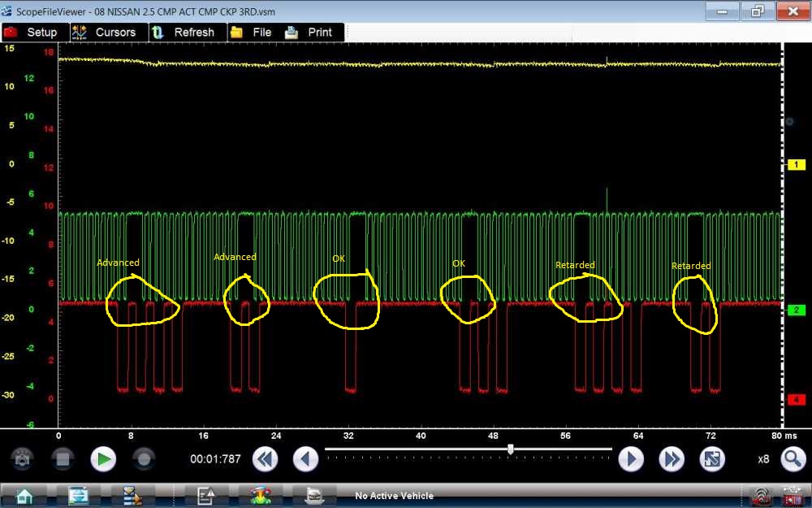Open the zoom magnifier tool
The width and height of the screenshot is (812, 508).
point(793,459)
